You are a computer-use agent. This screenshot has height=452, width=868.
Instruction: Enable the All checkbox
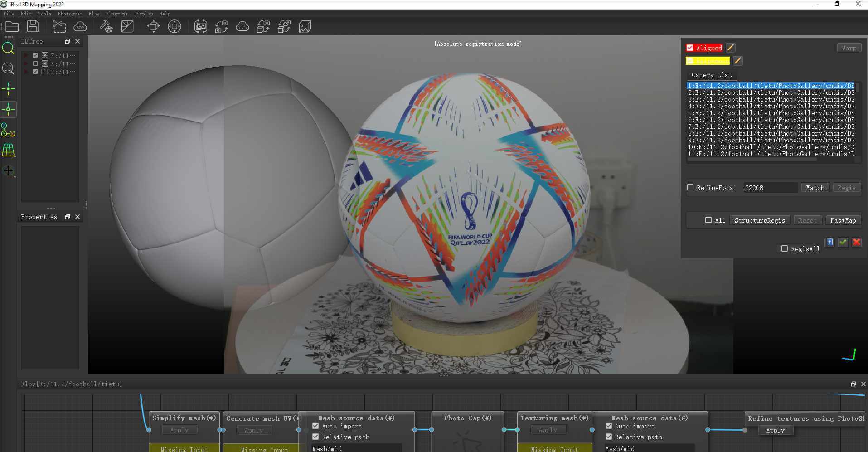708,220
